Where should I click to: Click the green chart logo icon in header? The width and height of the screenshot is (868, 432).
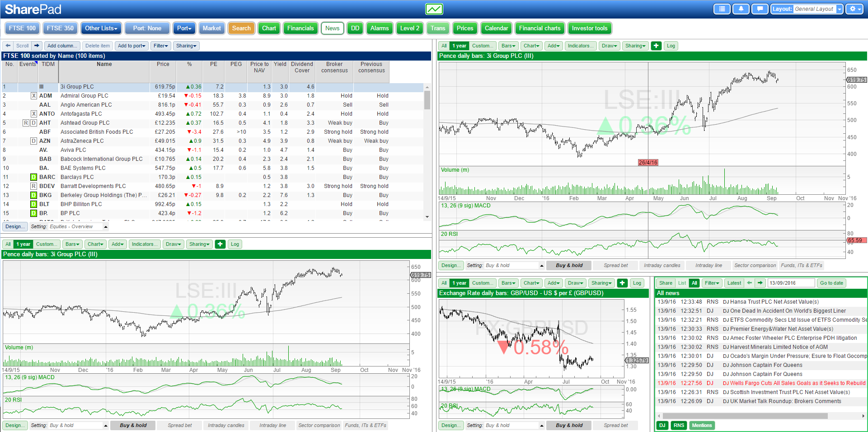point(434,9)
